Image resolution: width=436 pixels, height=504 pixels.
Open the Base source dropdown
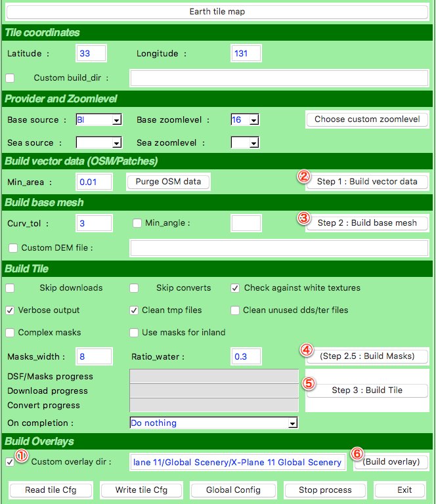coord(99,120)
